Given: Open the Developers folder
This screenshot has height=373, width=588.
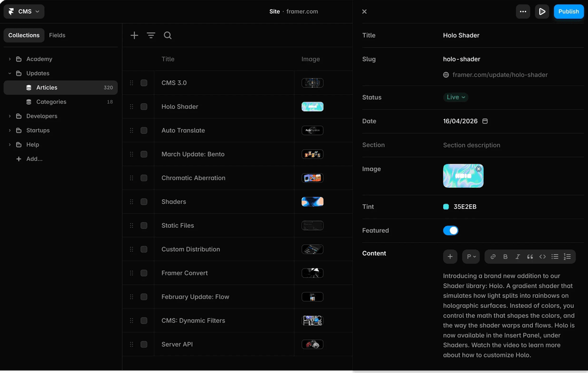Looking at the screenshot, I should point(41,116).
